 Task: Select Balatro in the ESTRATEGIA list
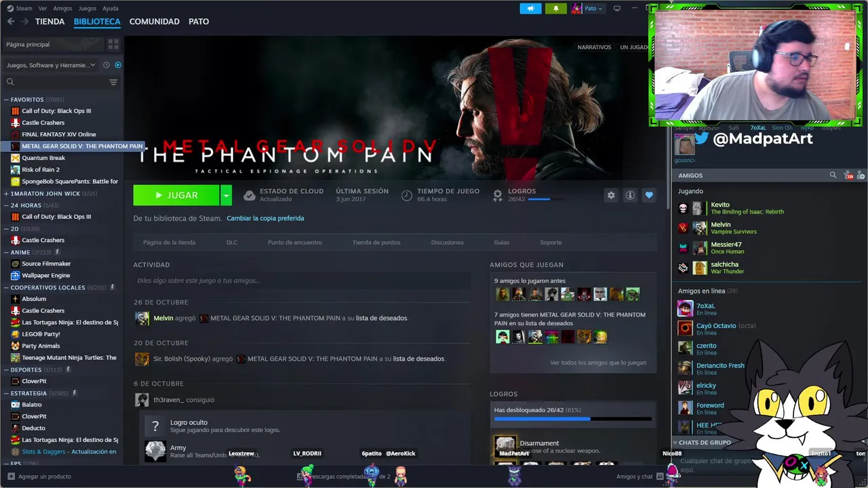tap(32, 405)
